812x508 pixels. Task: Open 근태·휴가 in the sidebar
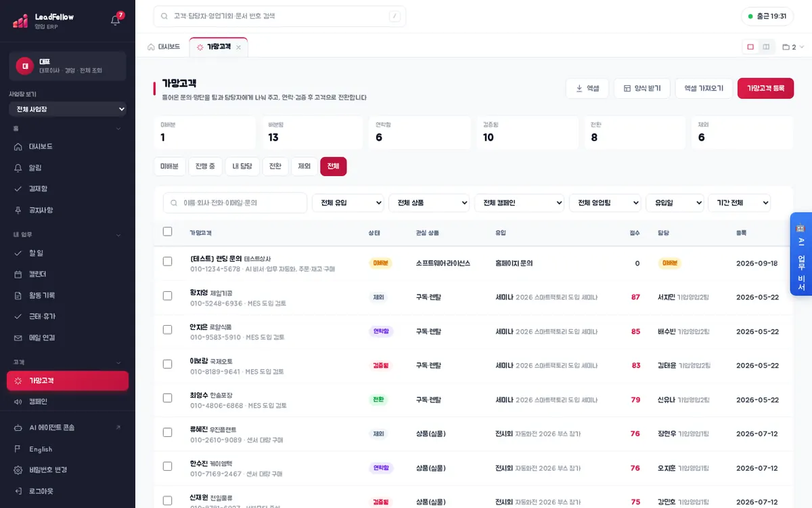68,316
